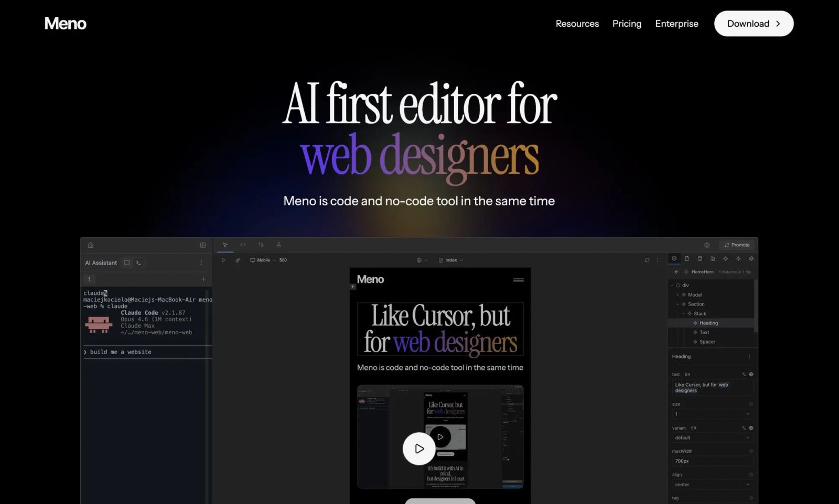
Task: Open canvas toolbar three-dot menu
Action: 658,260
